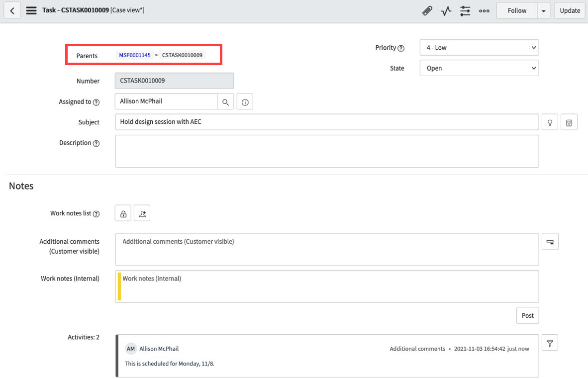The height and width of the screenshot is (379, 588).
Task: Open the State dropdown showing Open
Action: coord(479,68)
